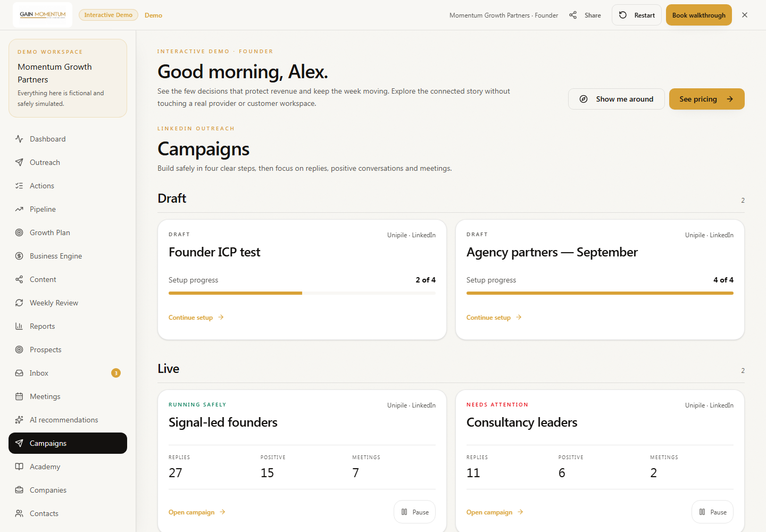Image resolution: width=766 pixels, height=532 pixels.
Task: Click the Business Engine dollar icon
Action: pyautogui.click(x=19, y=256)
